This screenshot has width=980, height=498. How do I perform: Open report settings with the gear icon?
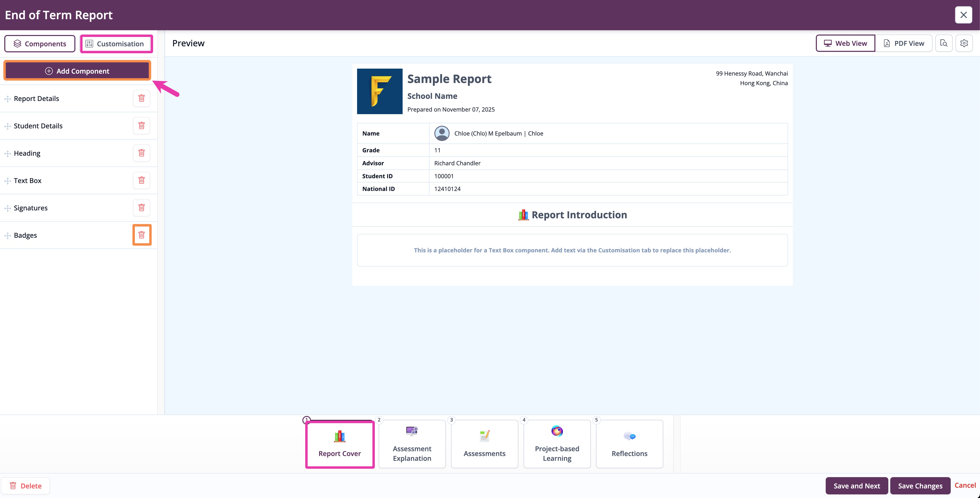[x=964, y=43]
